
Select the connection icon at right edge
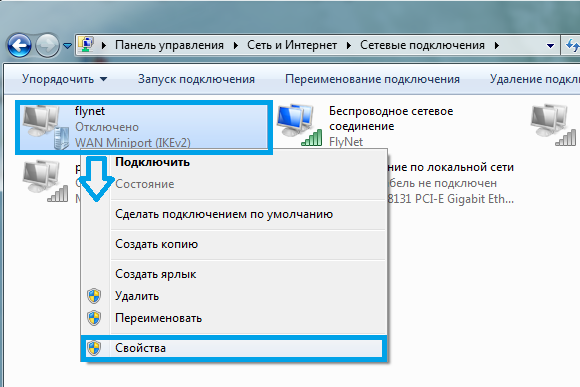[x=553, y=125]
